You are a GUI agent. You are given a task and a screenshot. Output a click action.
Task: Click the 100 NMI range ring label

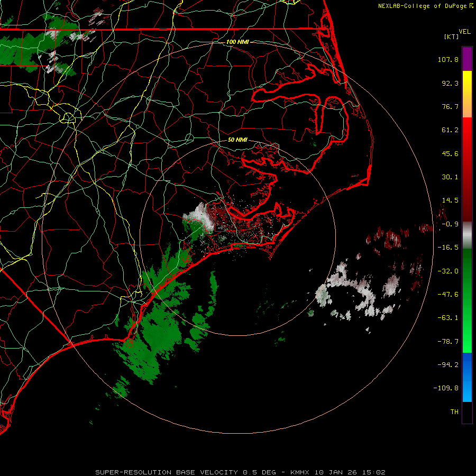click(x=237, y=42)
